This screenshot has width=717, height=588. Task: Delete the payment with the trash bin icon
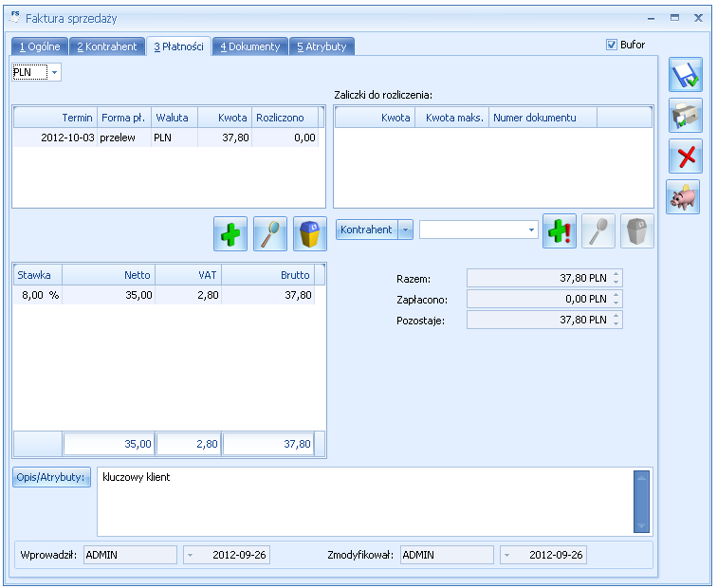point(310,233)
